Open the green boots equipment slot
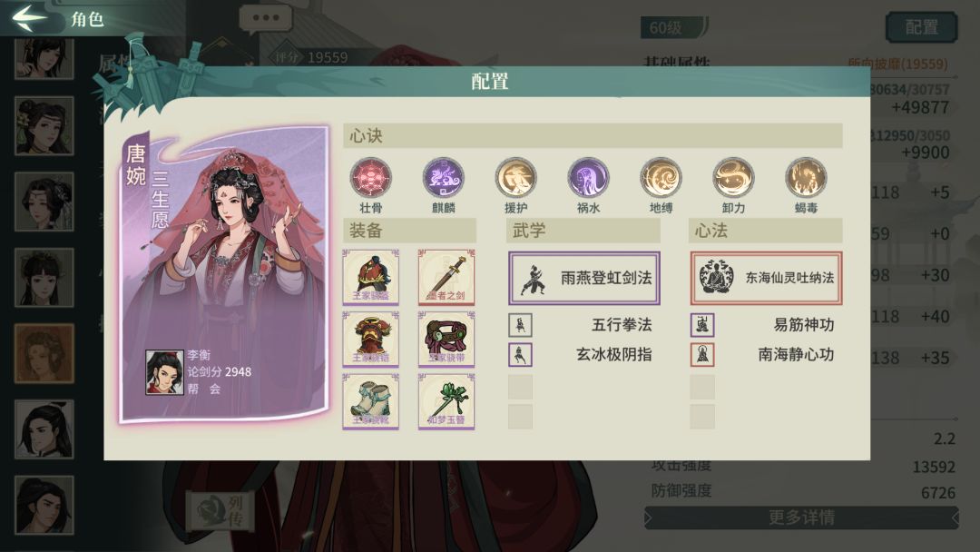This screenshot has width=980, height=552. click(370, 401)
